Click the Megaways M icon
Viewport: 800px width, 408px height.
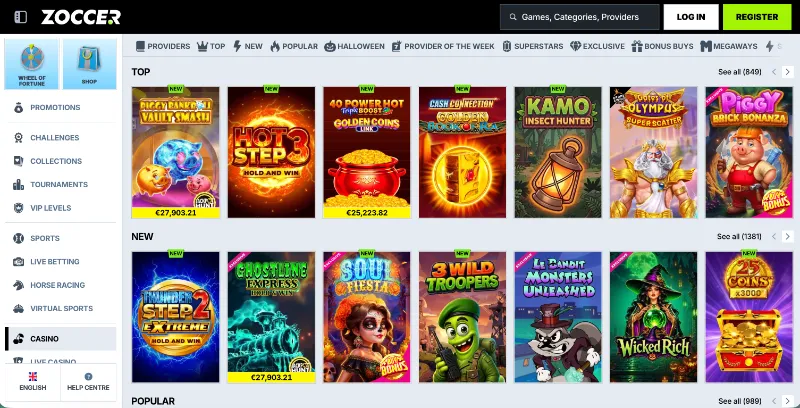click(x=706, y=46)
